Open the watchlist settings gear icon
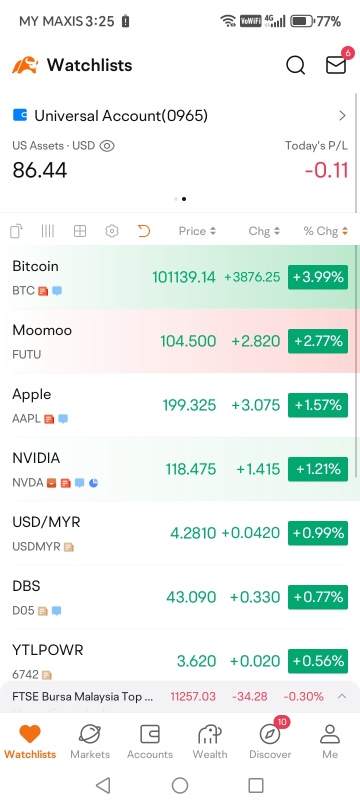The width and height of the screenshot is (360, 805). click(111, 232)
